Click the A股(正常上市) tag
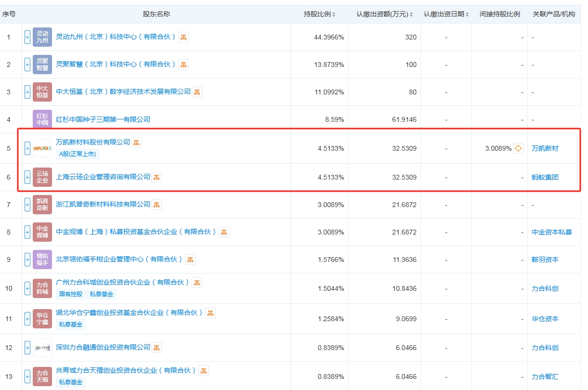This screenshot has height=390, width=588. click(78, 155)
